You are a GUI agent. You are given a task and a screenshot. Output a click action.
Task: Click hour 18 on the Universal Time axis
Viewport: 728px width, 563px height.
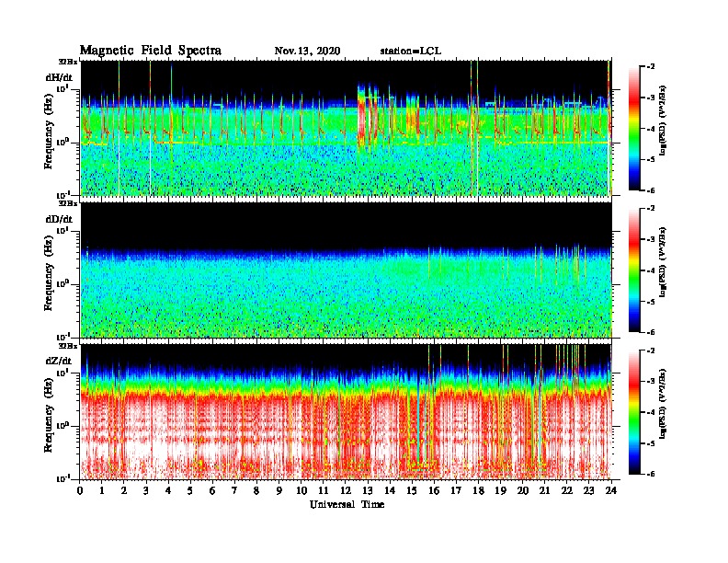(478, 491)
